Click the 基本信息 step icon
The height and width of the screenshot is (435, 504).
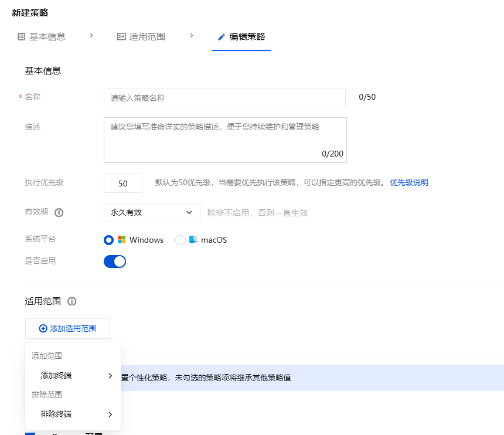point(22,37)
